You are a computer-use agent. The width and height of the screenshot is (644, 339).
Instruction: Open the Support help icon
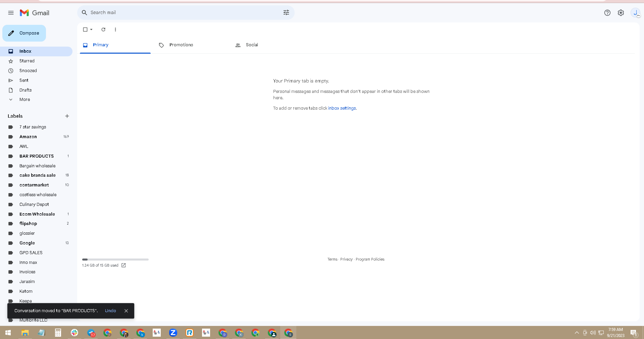pos(607,13)
